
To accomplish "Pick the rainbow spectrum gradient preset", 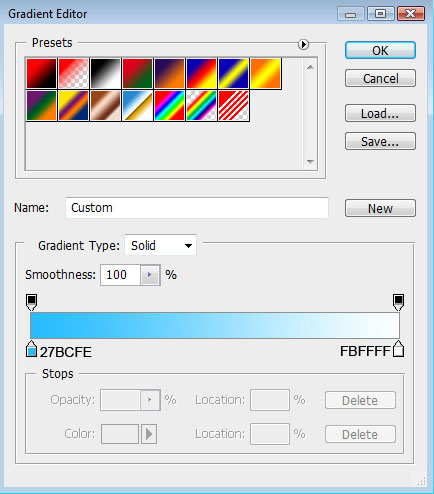I will tap(170, 105).
